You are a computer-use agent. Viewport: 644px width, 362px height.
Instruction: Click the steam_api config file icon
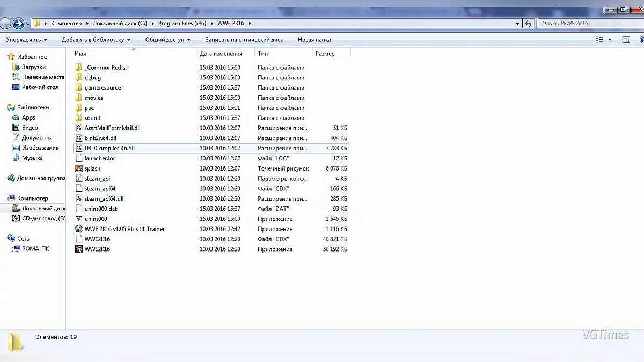(x=79, y=179)
